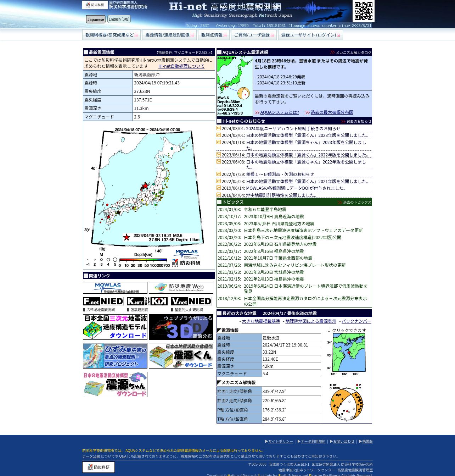The width and height of the screenshot is (455, 476).
Task: Open AQUAシステムとは? link
Action: coord(279,112)
